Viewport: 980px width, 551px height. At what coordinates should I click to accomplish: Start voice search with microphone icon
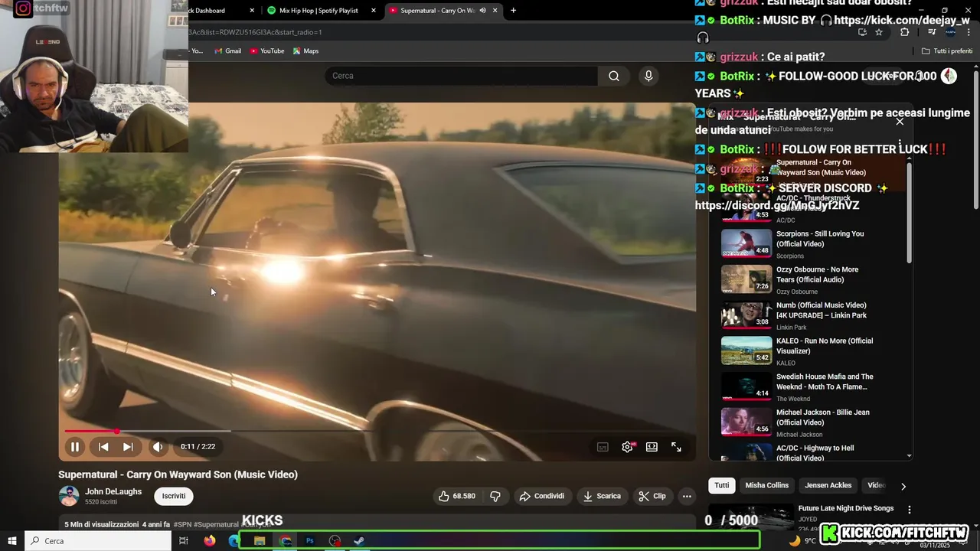pos(648,76)
